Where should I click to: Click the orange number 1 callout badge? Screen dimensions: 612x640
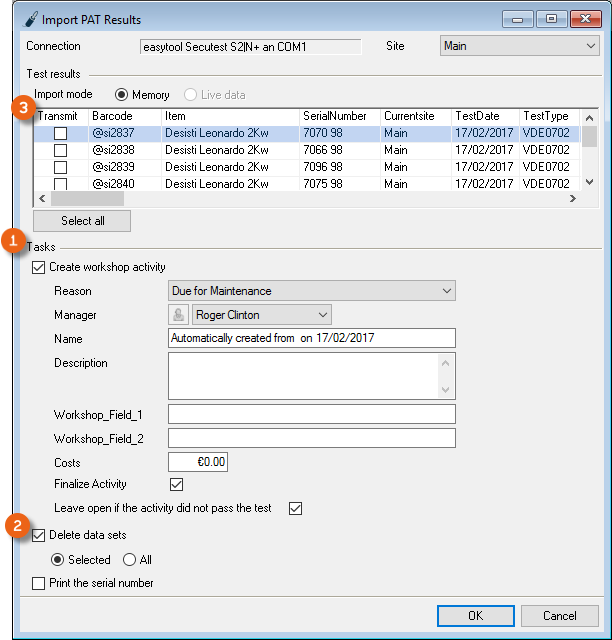14,240
